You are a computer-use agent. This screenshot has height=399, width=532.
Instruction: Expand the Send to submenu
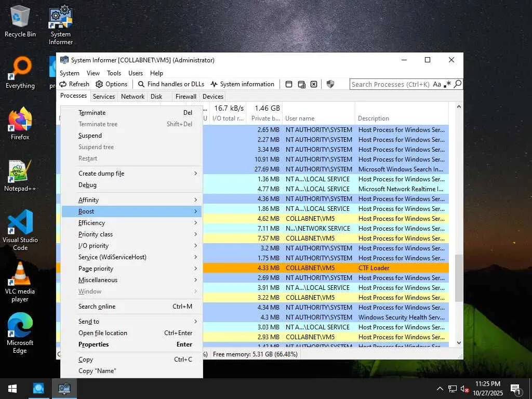[131, 322]
